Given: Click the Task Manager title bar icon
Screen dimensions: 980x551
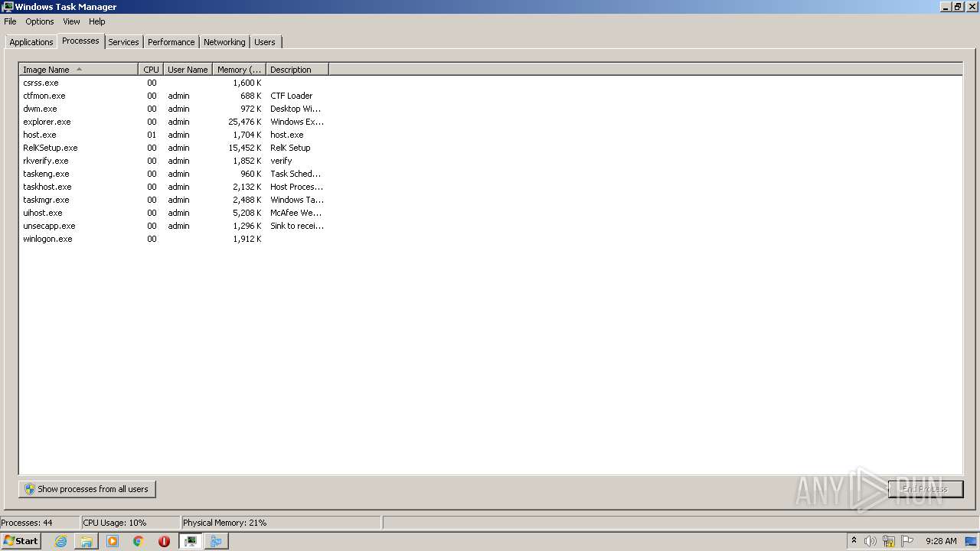Looking at the screenshot, I should tap(7, 6).
